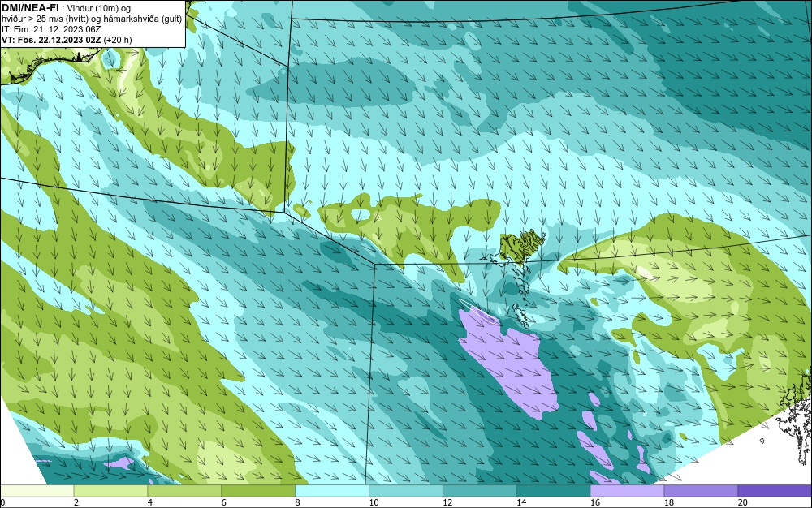Click the 14–16 m/s dark teal legend swatch

coord(554,490)
